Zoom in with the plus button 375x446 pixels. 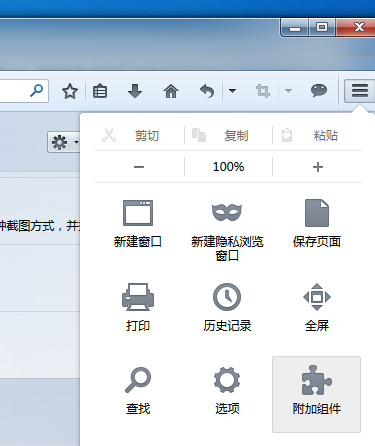click(x=317, y=167)
